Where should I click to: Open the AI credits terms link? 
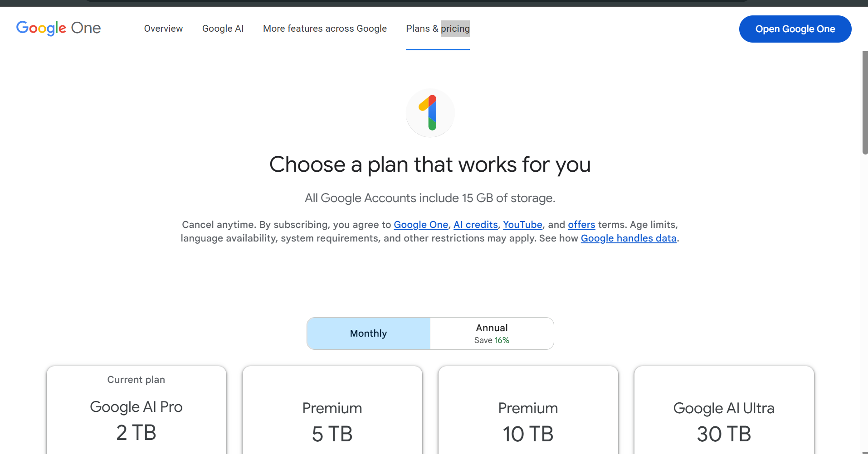(476, 225)
